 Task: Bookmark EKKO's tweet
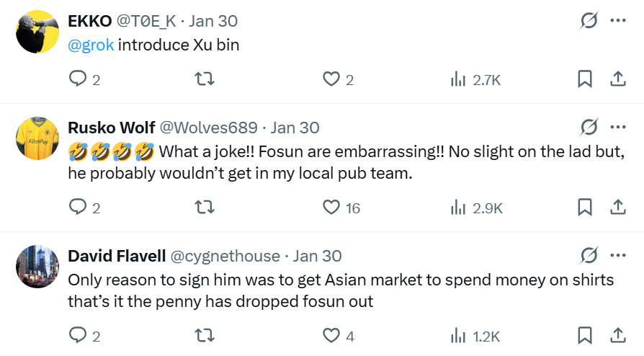pos(585,79)
